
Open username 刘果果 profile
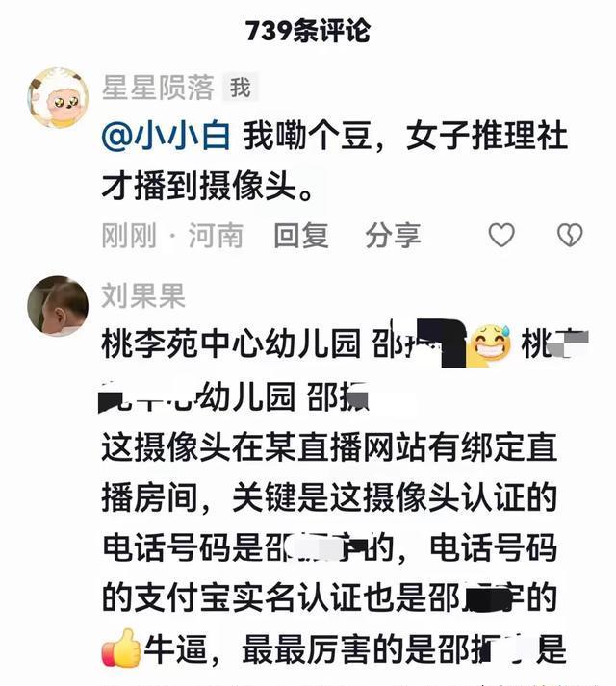(143, 295)
